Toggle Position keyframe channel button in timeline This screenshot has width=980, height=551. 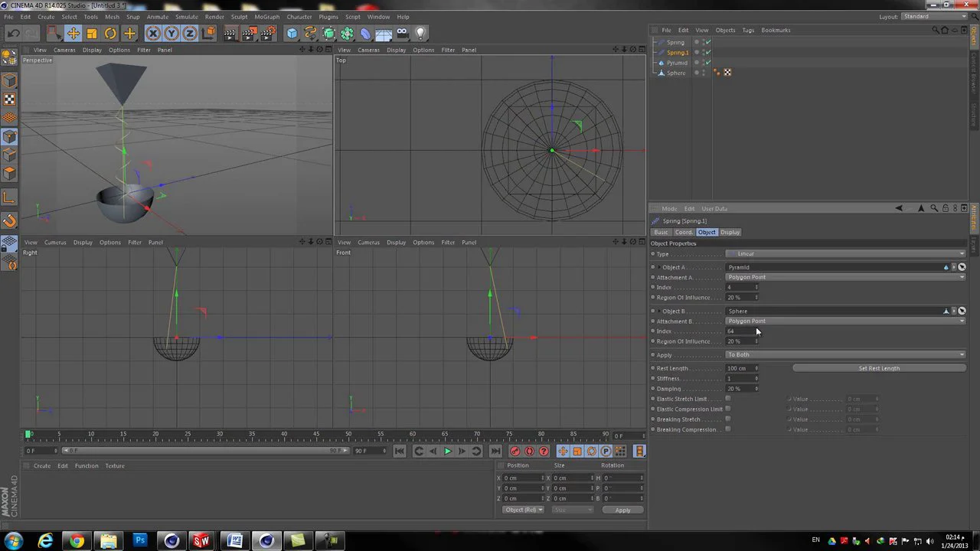coord(563,451)
